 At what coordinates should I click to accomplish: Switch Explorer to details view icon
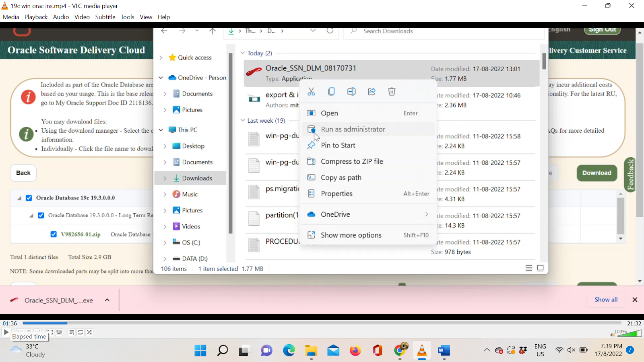coord(529,268)
